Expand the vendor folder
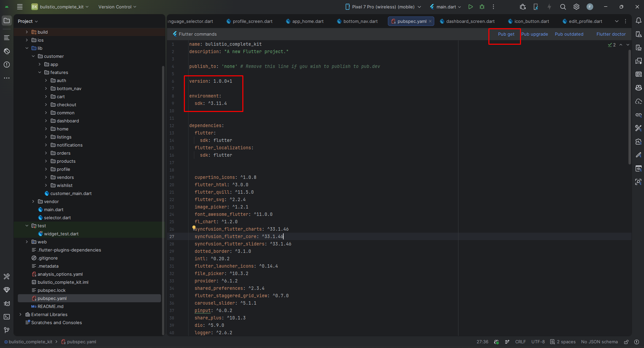The height and width of the screenshot is (348, 644). pyautogui.click(x=33, y=201)
